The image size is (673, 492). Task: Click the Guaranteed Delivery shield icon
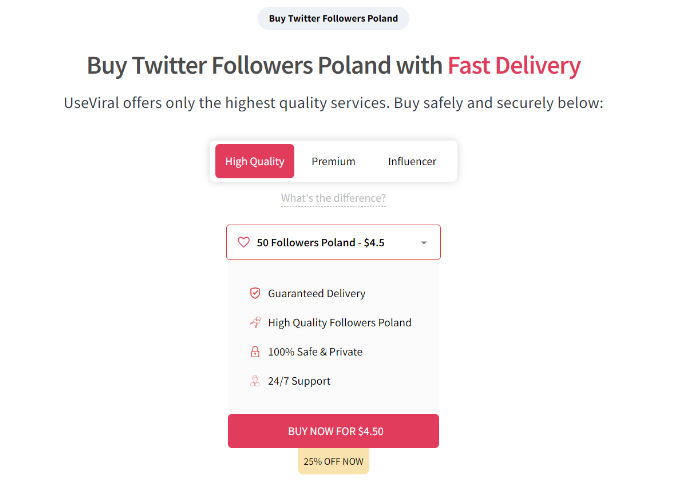[255, 293]
